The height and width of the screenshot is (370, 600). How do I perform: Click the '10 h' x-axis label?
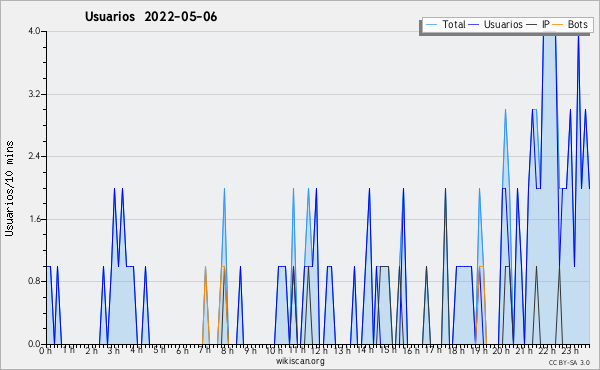coord(274,351)
